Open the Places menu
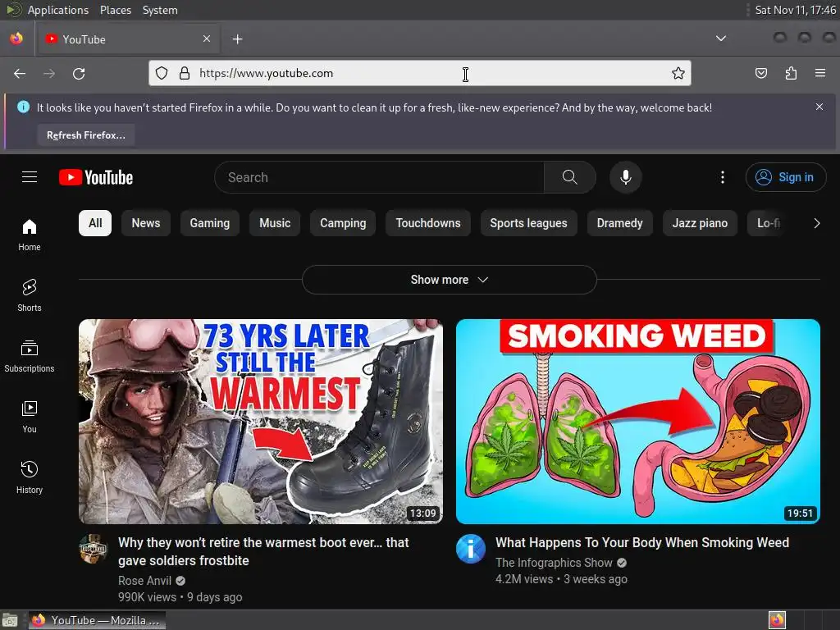840x630 pixels. tap(115, 10)
